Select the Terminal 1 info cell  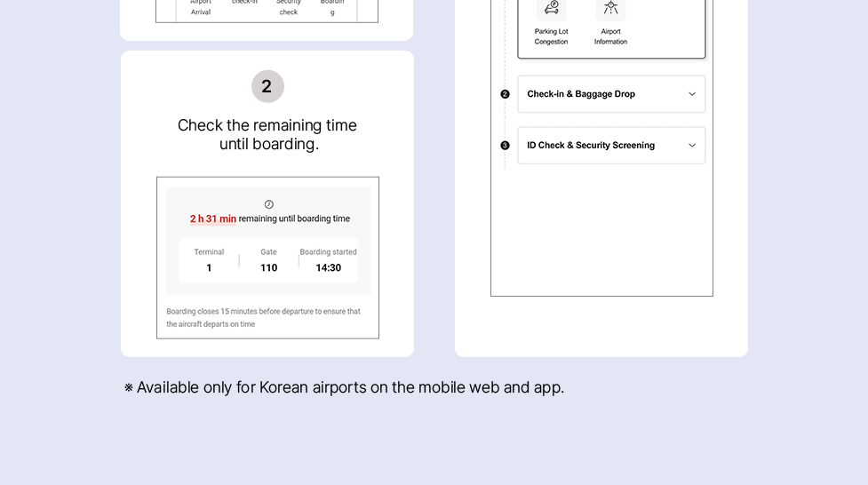pyautogui.click(x=209, y=260)
